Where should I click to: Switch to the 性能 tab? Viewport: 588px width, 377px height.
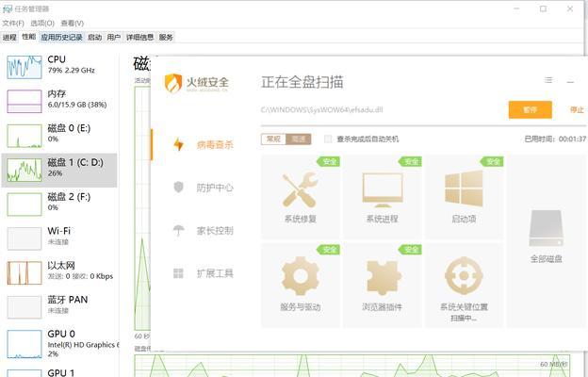tap(29, 37)
